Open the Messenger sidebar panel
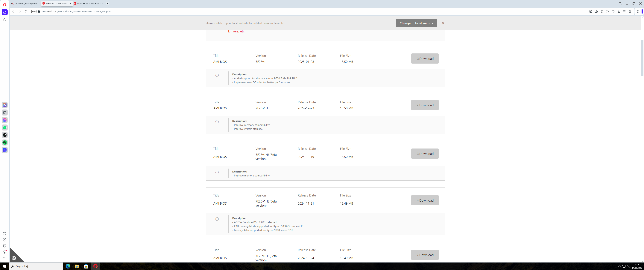The height and width of the screenshot is (270, 644). 4,120
